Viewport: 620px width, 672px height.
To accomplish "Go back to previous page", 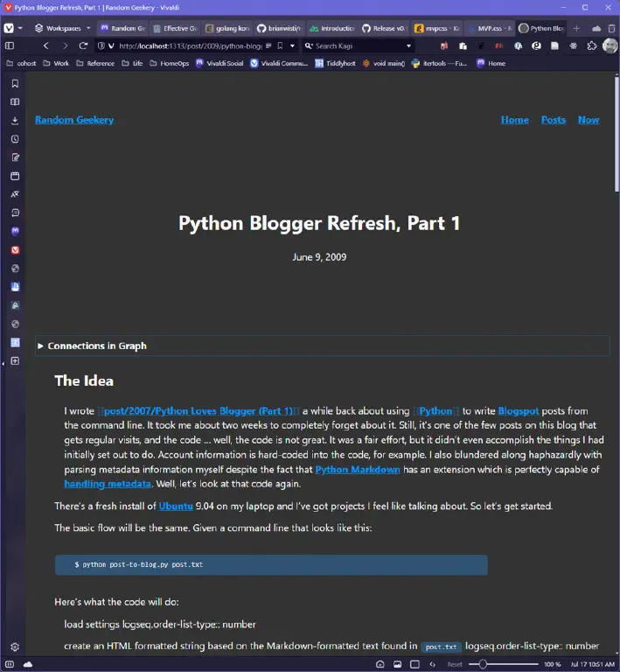I will click(46, 45).
